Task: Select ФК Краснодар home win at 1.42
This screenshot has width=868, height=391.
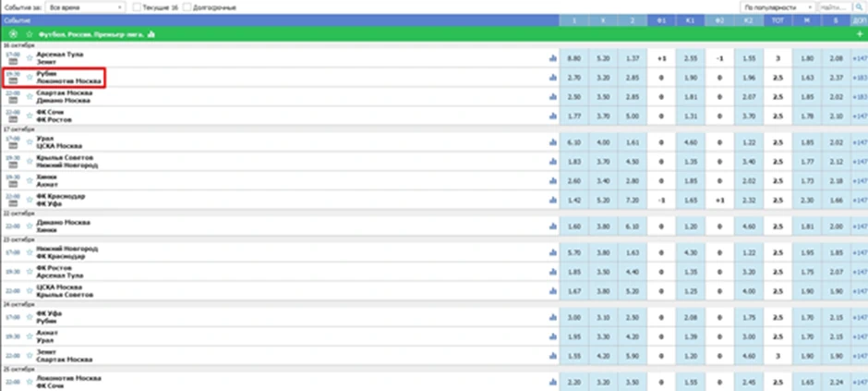Action: coord(574,200)
